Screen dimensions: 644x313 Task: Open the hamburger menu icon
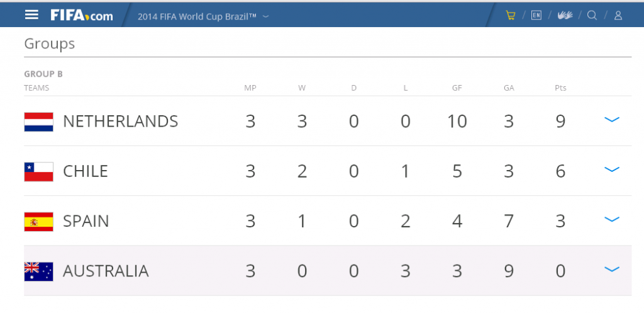click(x=31, y=15)
